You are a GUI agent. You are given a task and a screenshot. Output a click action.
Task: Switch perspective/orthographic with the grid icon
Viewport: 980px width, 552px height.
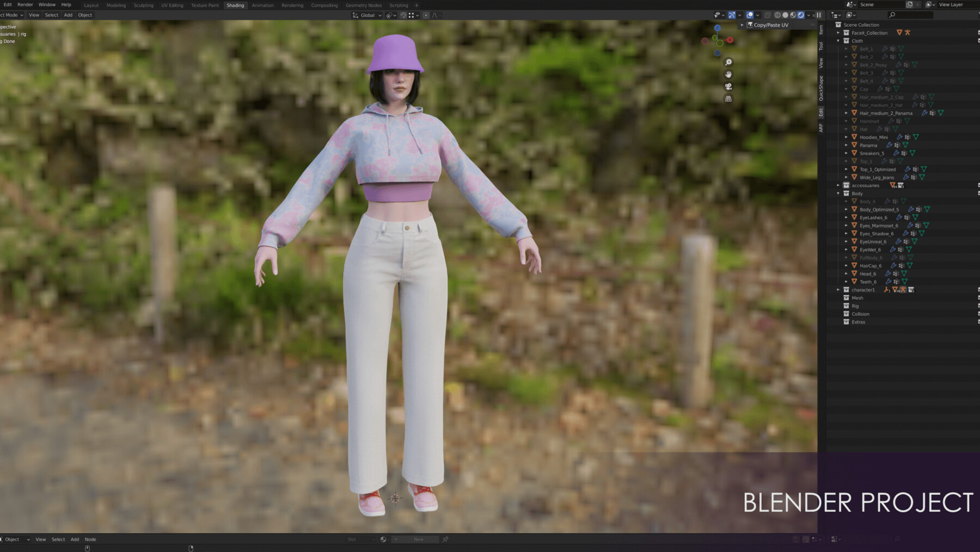728,99
